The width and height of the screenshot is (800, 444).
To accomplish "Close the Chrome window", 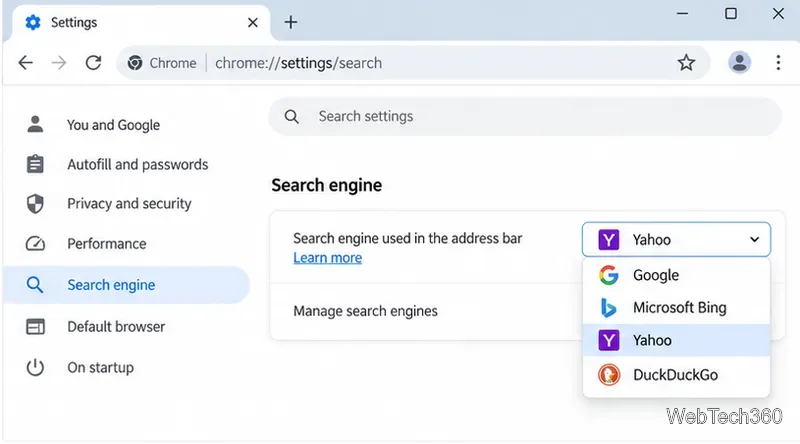I will pos(778,14).
